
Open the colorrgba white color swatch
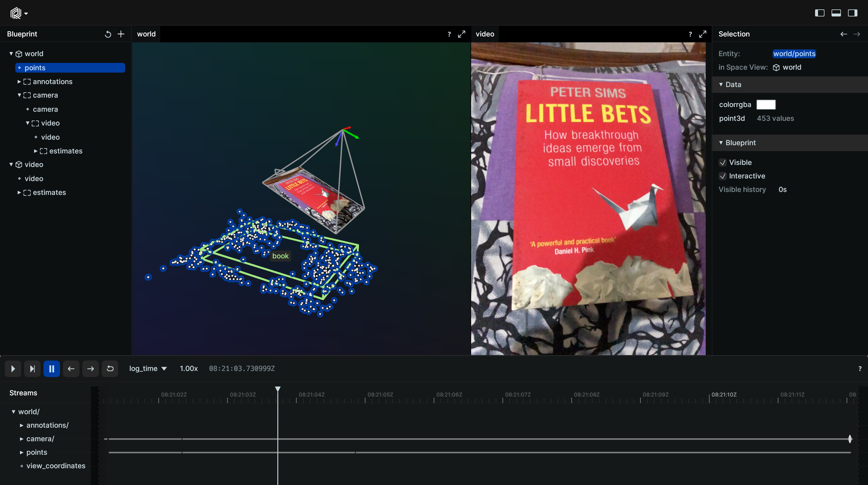[766, 104]
